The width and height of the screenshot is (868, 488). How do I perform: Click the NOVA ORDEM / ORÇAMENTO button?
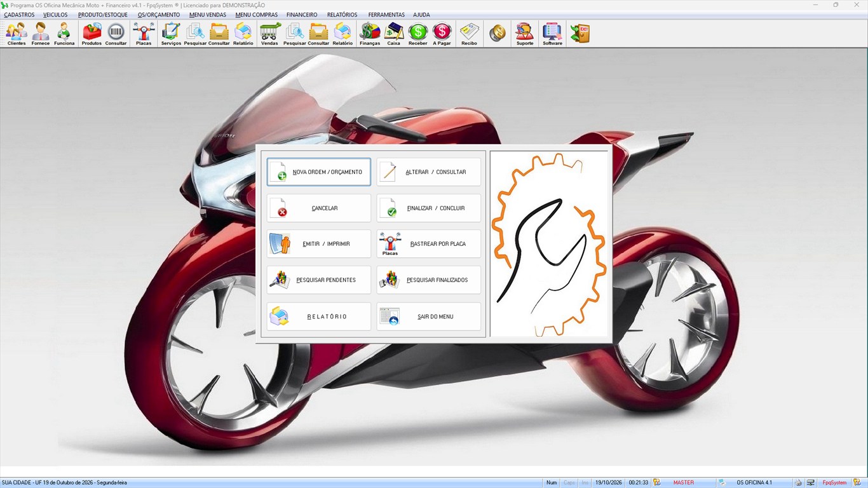[319, 172]
